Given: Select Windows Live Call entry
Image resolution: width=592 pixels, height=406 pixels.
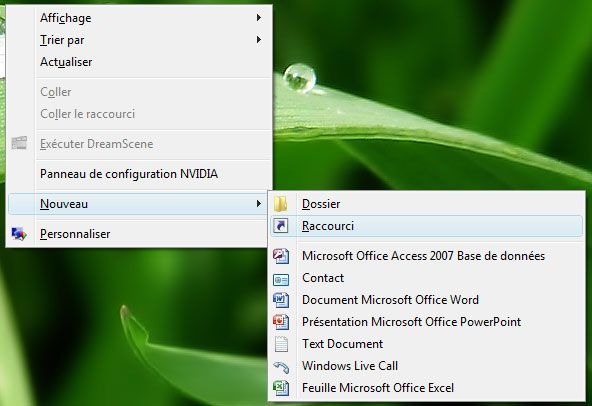Looking at the screenshot, I should 427,366.
